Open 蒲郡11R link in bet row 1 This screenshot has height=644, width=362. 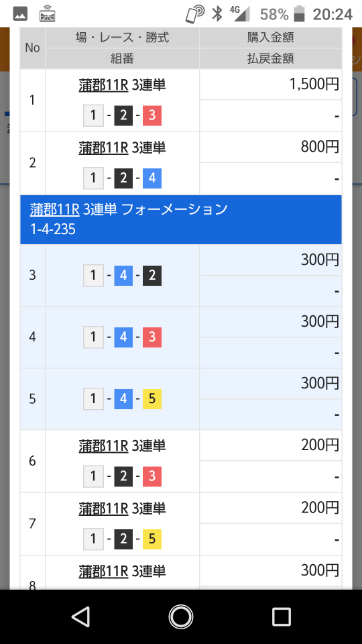[103, 85]
